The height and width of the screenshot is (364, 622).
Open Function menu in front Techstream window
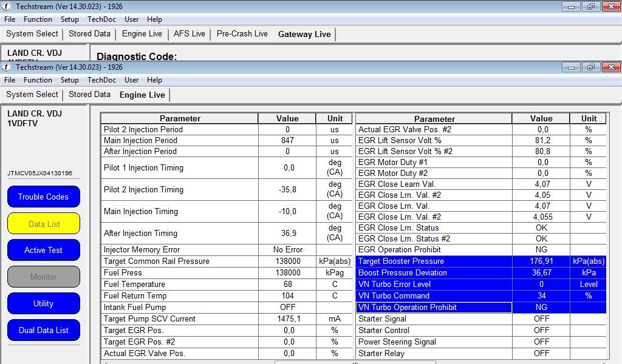[x=38, y=80]
